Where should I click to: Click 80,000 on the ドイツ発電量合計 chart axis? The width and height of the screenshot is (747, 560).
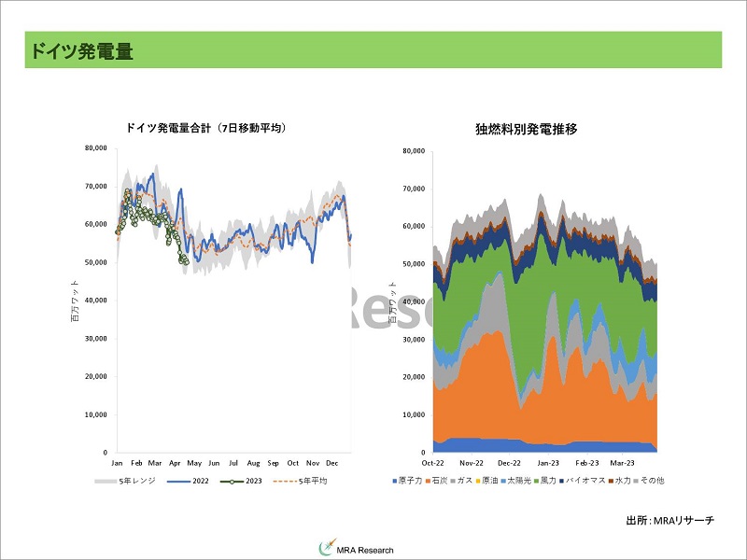click(96, 148)
